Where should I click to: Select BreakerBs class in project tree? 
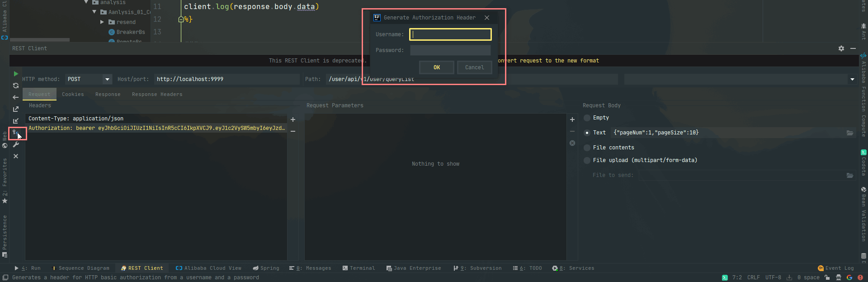127,32
